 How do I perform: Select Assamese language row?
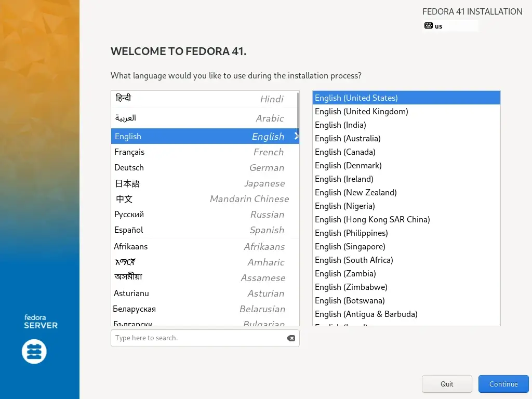(205, 278)
